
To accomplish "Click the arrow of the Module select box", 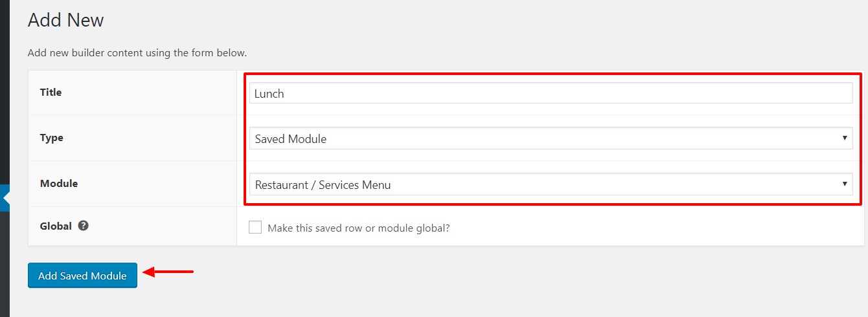I will (845, 184).
